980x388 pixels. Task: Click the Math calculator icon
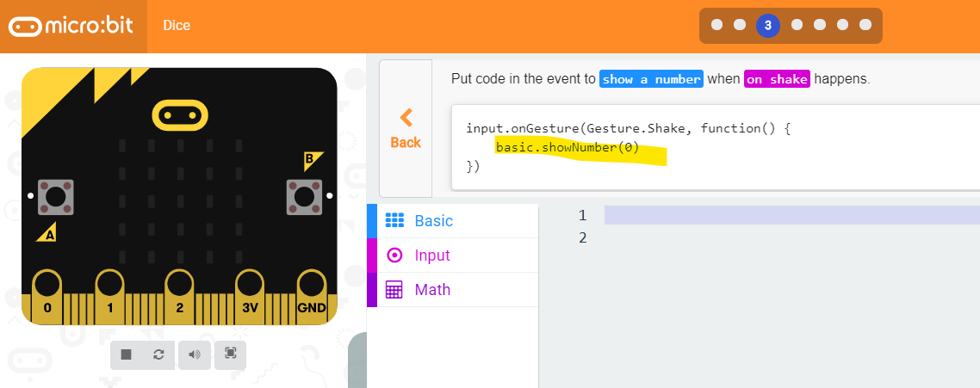(394, 289)
